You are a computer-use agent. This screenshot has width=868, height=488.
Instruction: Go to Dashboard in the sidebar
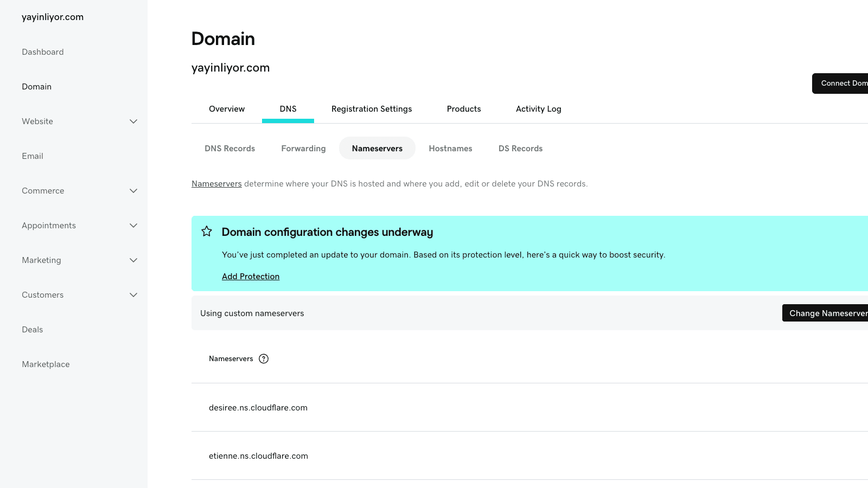pos(43,52)
